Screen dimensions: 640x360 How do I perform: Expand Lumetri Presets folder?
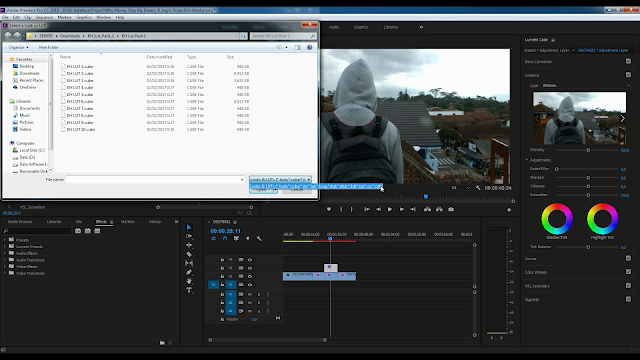(5, 246)
